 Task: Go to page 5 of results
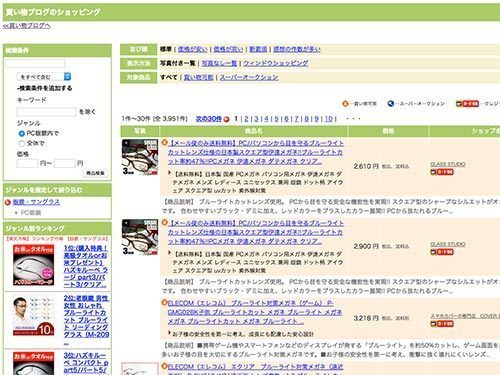[276, 119]
